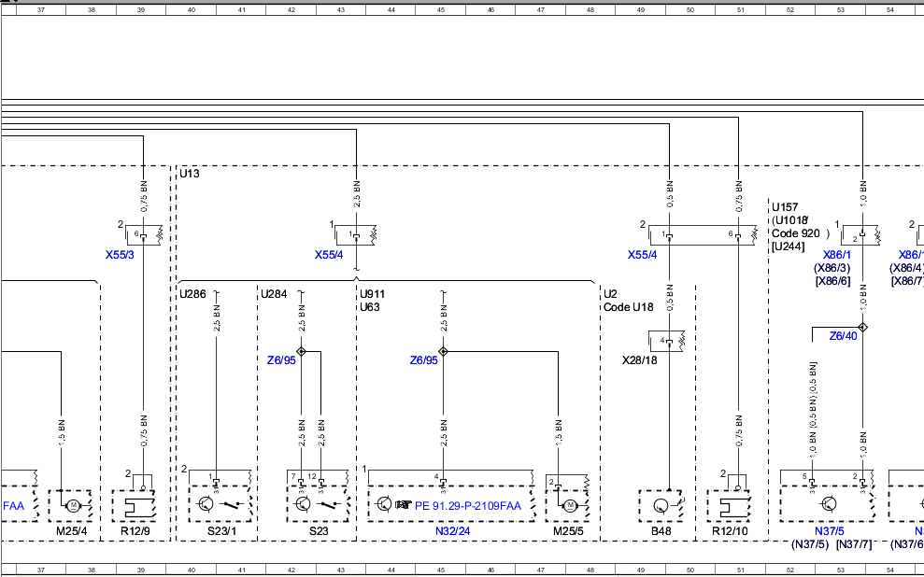The width and height of the screenshot is (924, 577).
Task: Follow the Z6/95 link in section U911
Action: point(424,360)
